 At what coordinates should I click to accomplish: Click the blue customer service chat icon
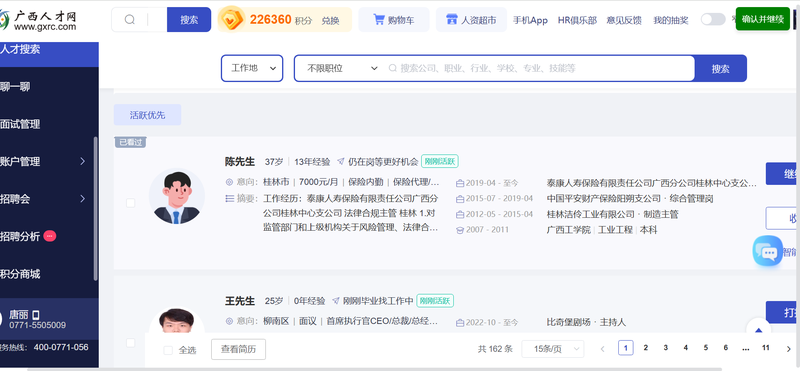[767, 251]
